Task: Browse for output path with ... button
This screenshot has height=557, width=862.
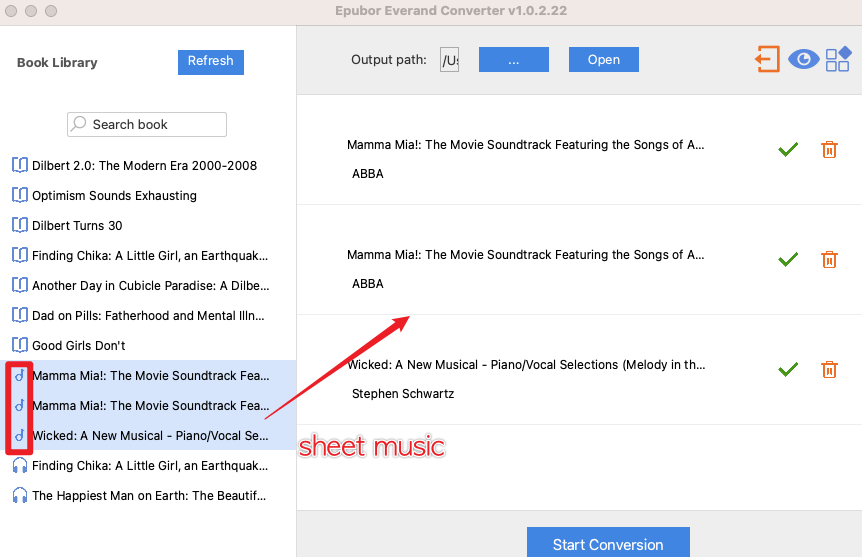Action: [x=513, y=59]
